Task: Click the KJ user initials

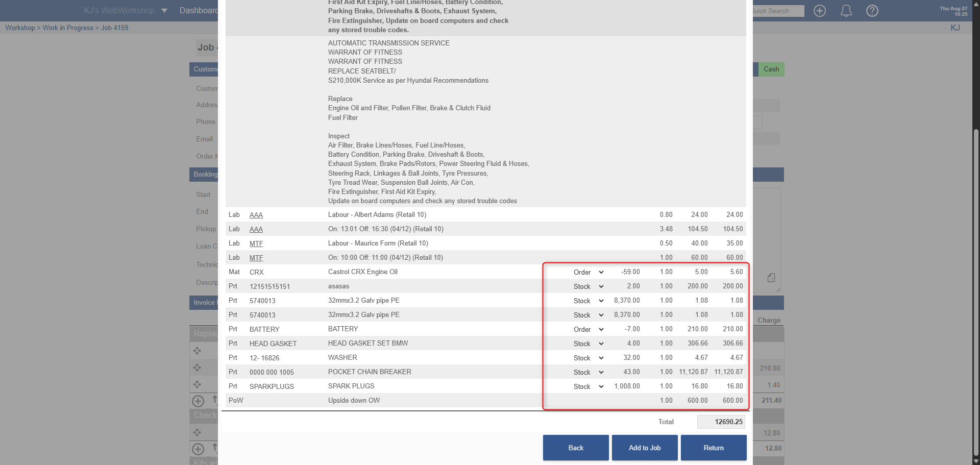Action: pos(955,28)
